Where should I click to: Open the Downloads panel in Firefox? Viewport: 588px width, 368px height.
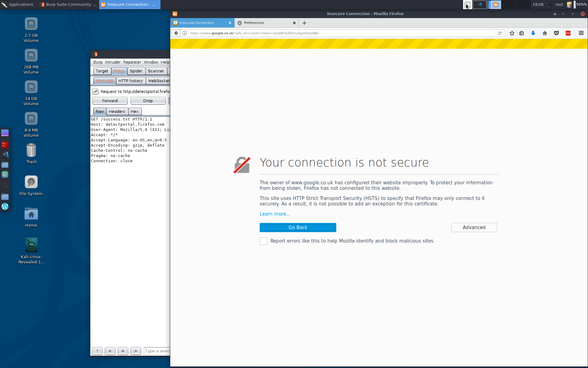click(x=533, y=33)
